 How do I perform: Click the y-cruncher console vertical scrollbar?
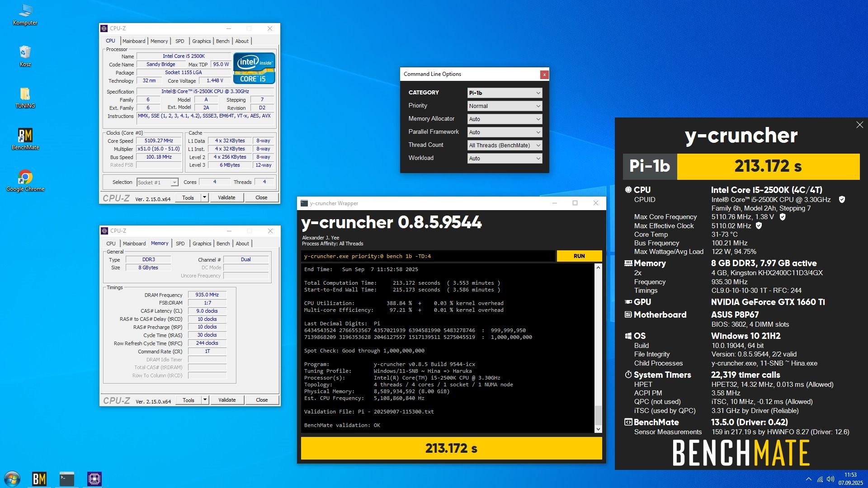point(598,348)
